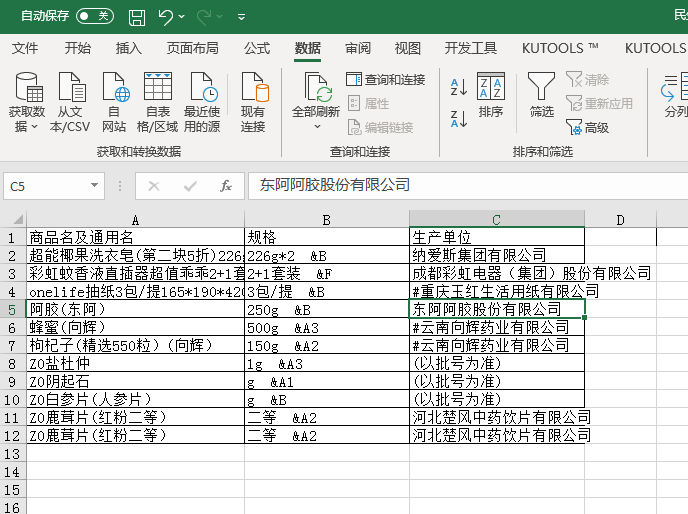The width and height of the screenshot is (688, 514).
Task: Click cell 生产单位 header
Action: point(497,237)
